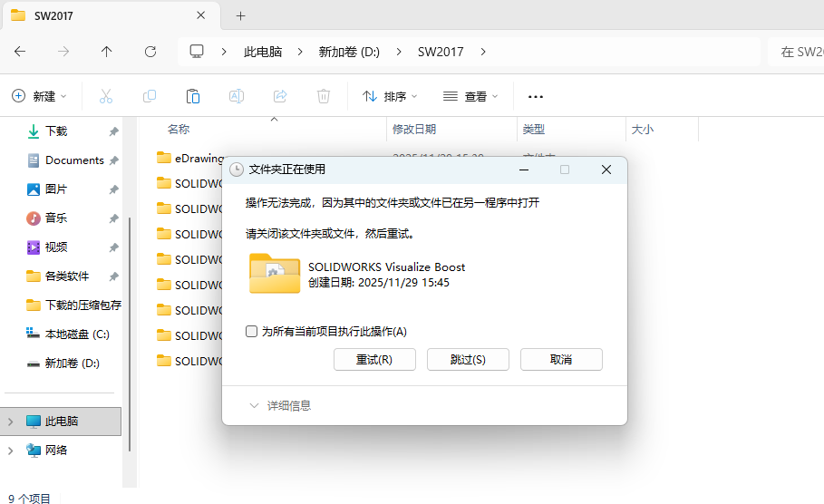Open Downloads (下载) in sidebar
The height and width of the screenshot is (504, 824).
[x=56, y=131]
